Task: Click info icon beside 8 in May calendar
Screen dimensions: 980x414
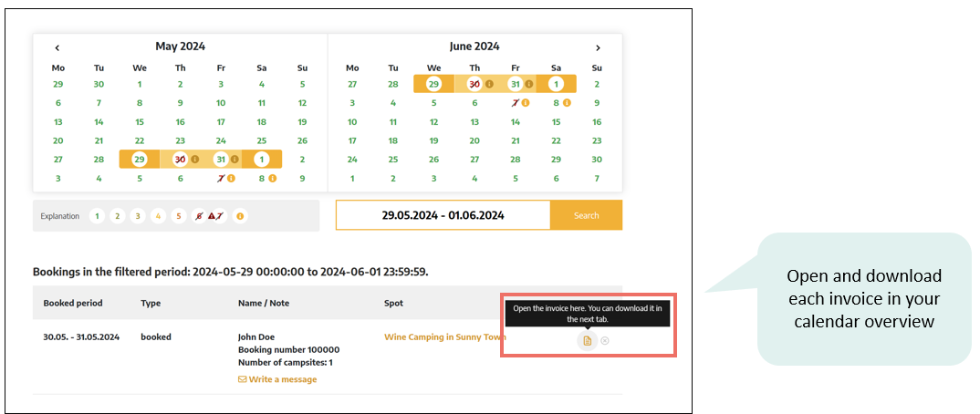Action: click(272, 179)
